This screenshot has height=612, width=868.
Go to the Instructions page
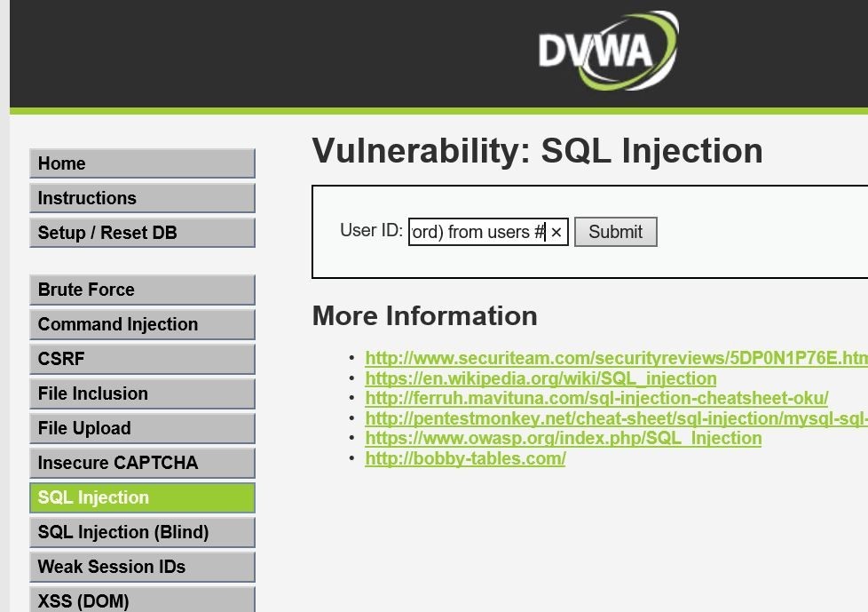click(x=142, y=198)
